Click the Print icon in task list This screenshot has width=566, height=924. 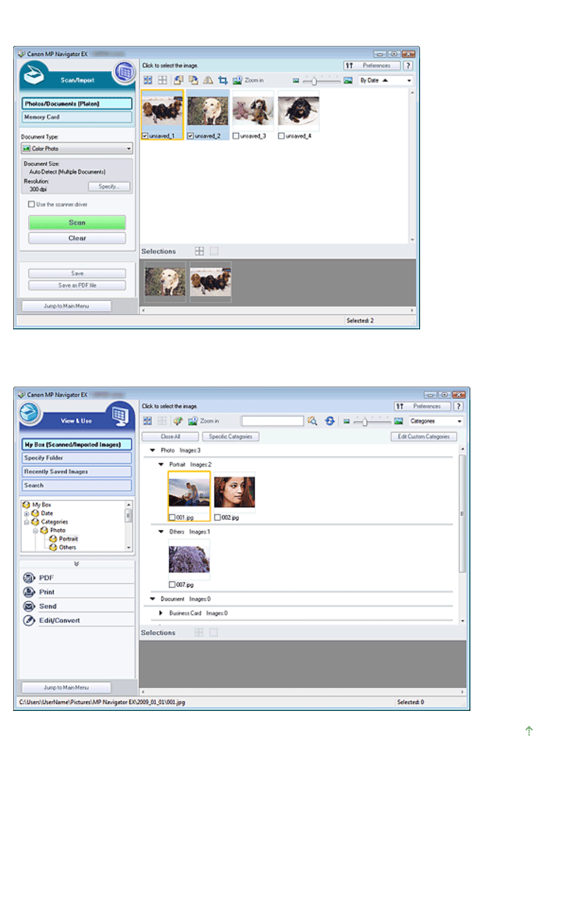tap(29, 592)
